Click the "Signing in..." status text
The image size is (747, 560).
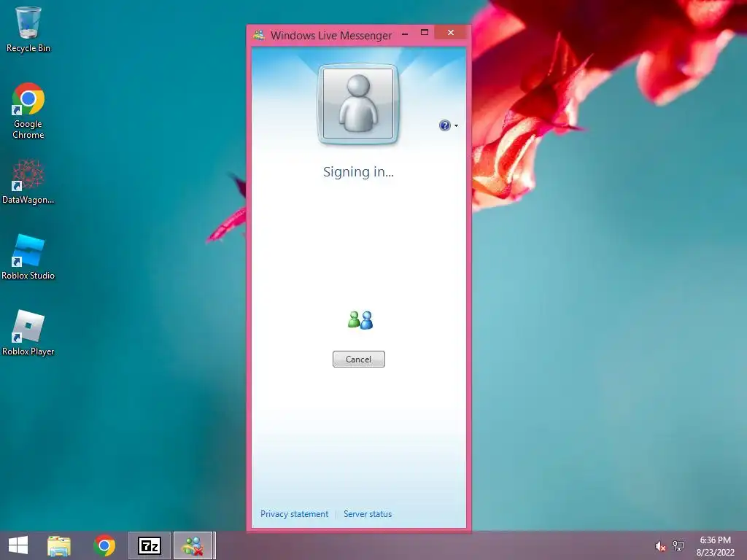pyautogui.click(x=358, y=172)
